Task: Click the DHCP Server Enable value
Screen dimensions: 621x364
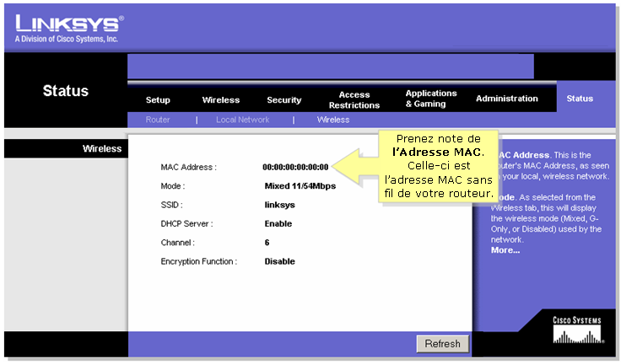Action: coord(278,223)
